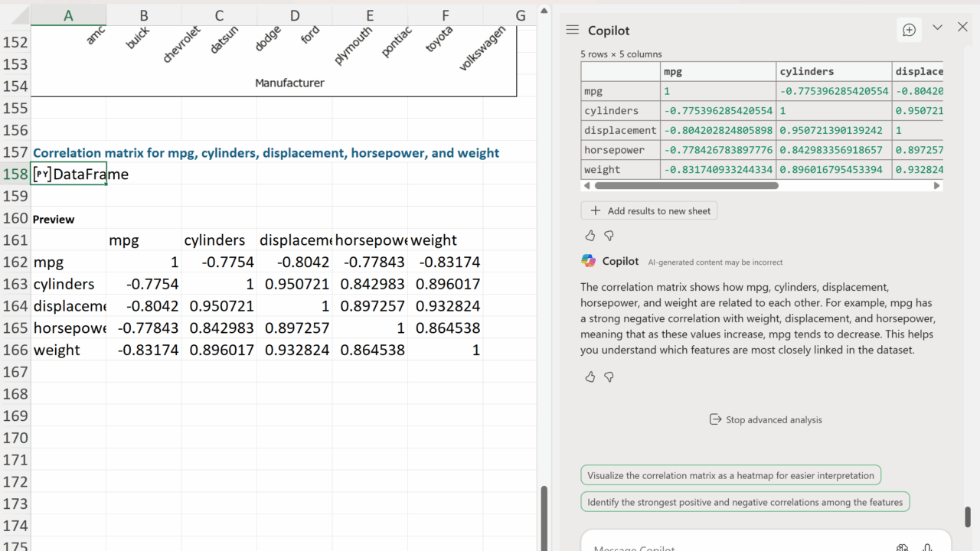980x551 pixels.
Task: Choose the heatmap visualization suggestion
Action: 730,475
